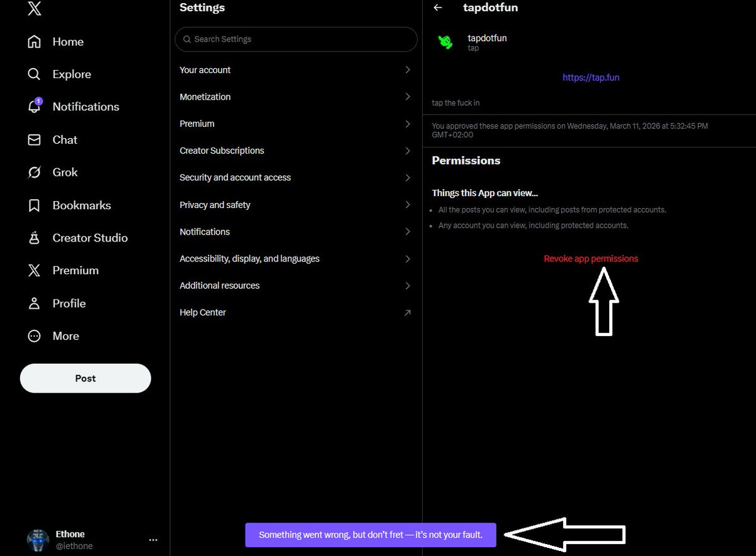Focus the Search Settings field
Image resolution: width=756 pixels, height=556 pixels.
(296, 39)
